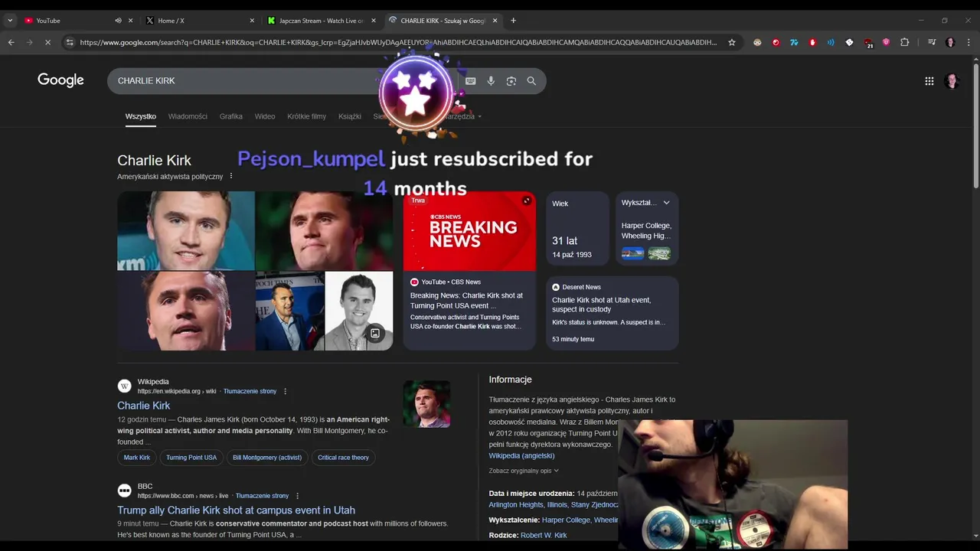Open the tab search dropdown arrow

[x=10, y=21]
